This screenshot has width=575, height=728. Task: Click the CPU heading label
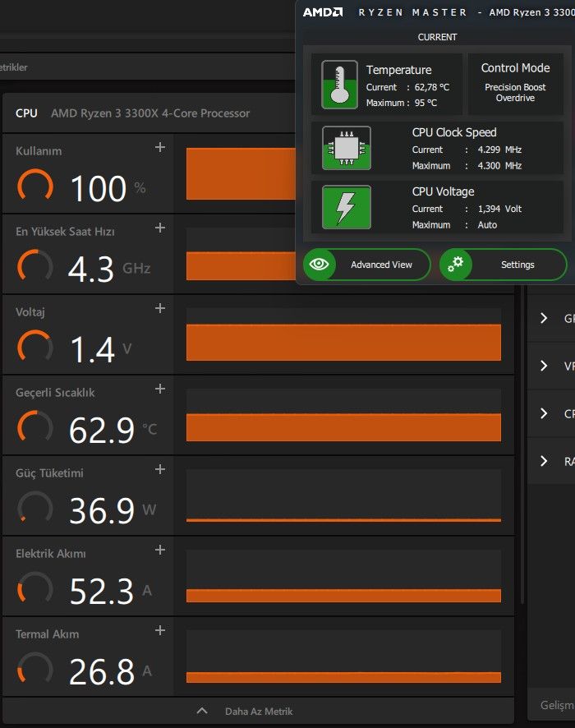pyautogui.click(x=26, y=113)
